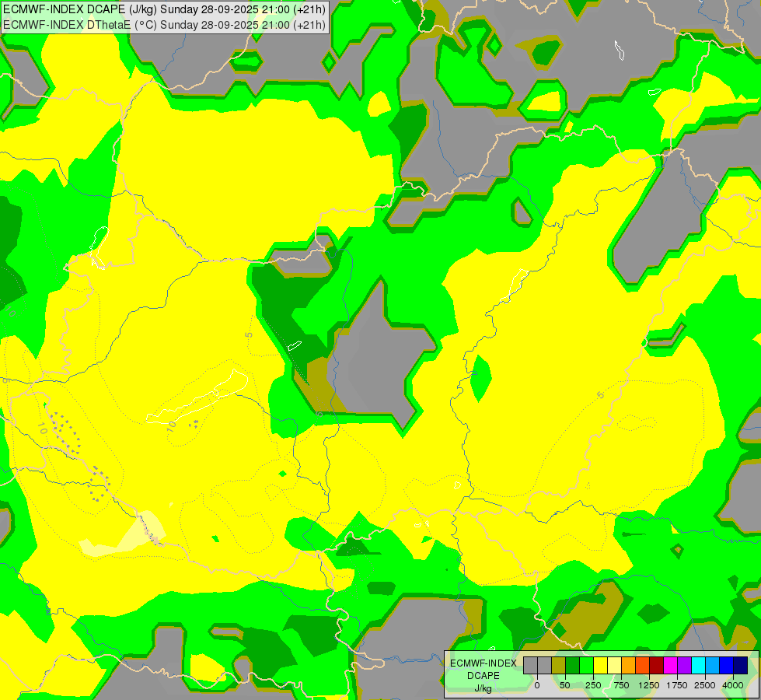Click the cyan legend swatch
Image resolution: width=761 pixels, height=700 pixels.
[x=698, y=665]
